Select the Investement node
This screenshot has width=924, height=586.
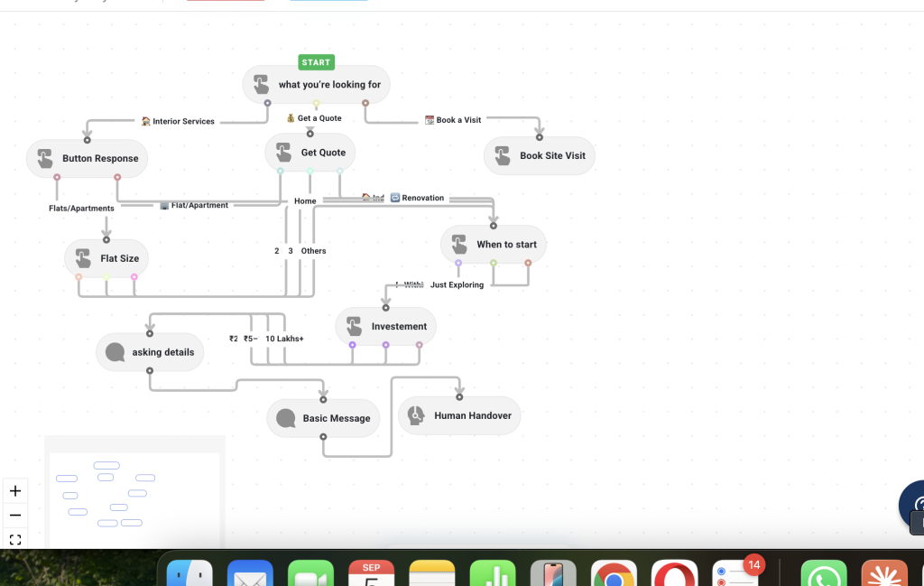[386, 326]
